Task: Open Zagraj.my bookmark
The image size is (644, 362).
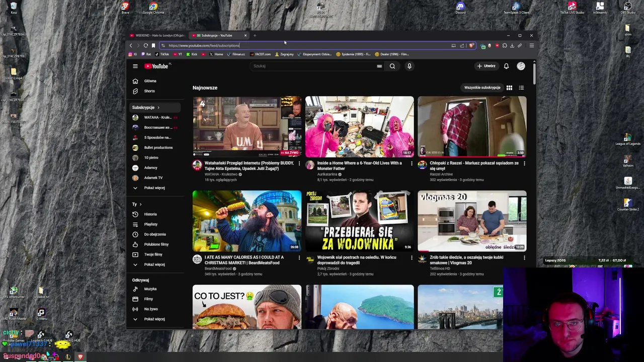Action: point(285,54)
